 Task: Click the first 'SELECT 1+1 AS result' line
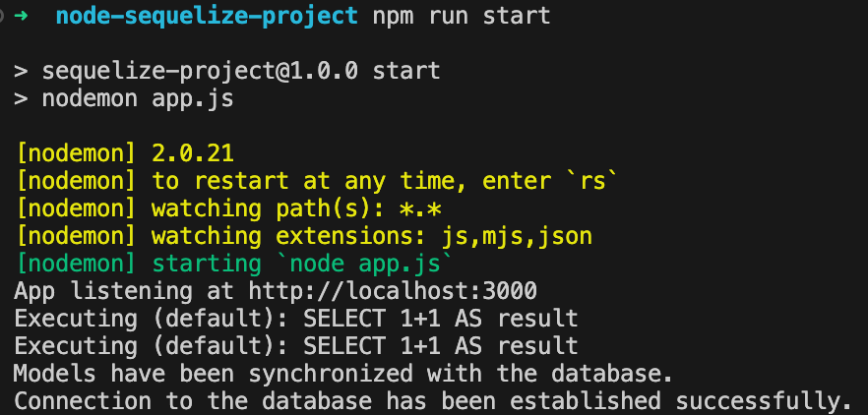click(x=296, y=319)
